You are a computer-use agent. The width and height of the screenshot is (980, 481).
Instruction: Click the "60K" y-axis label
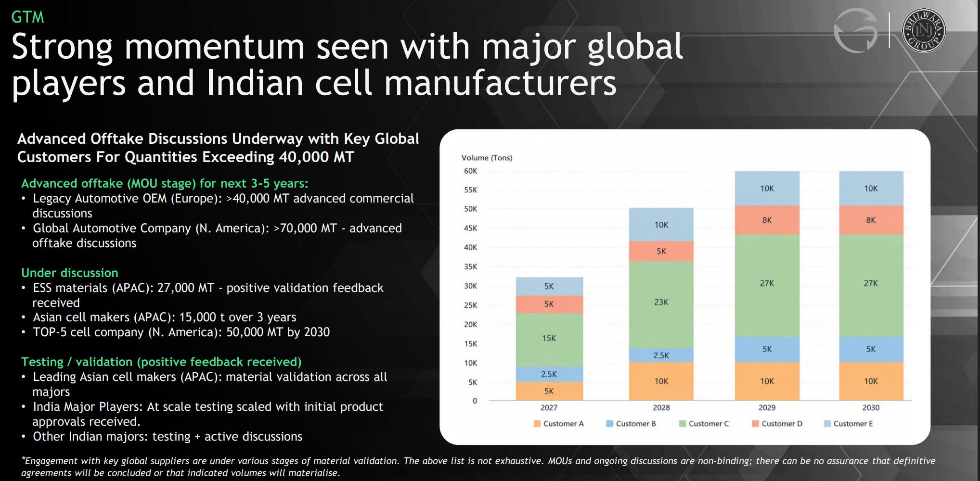pyautogui.click(x=471, y=171)
